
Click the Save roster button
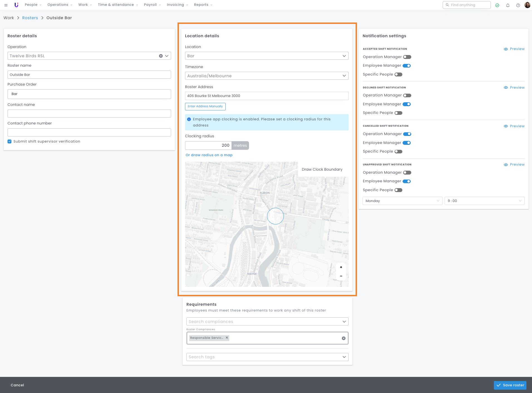(x=510, y=385)
